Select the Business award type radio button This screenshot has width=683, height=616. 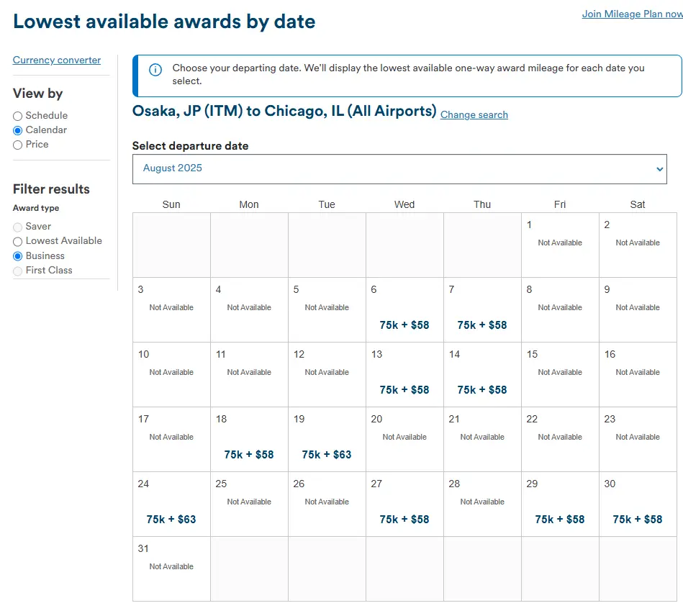(17, 256)
